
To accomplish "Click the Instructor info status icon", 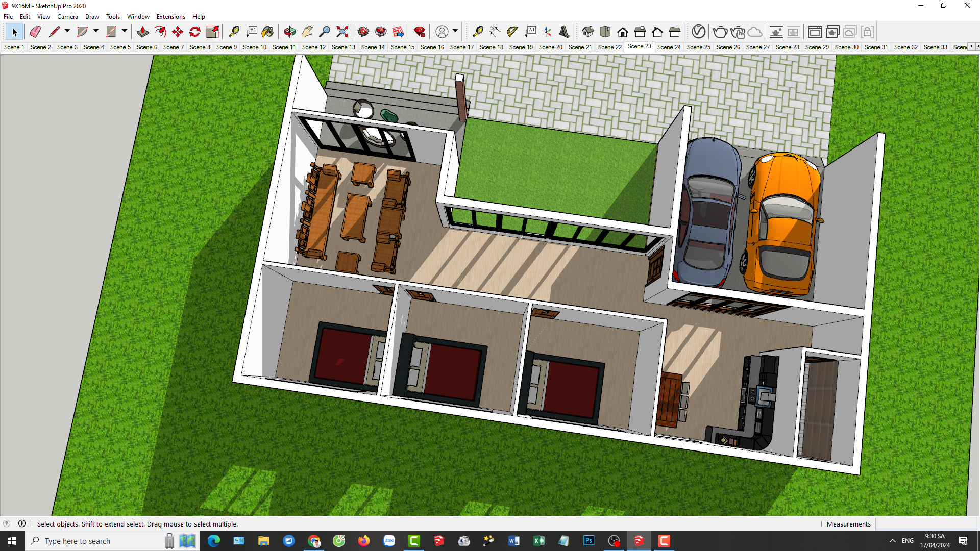I will [x=22, y=523].
